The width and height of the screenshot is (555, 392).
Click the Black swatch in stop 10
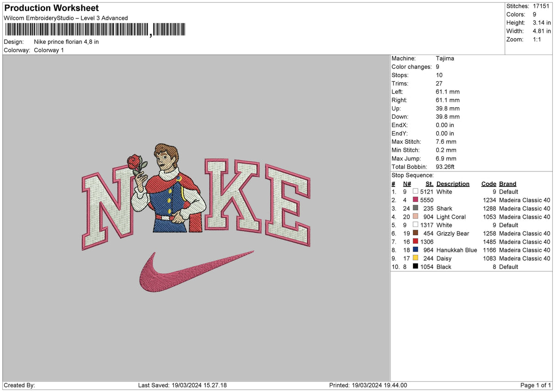pyautogui.click(x=415, y=266)
